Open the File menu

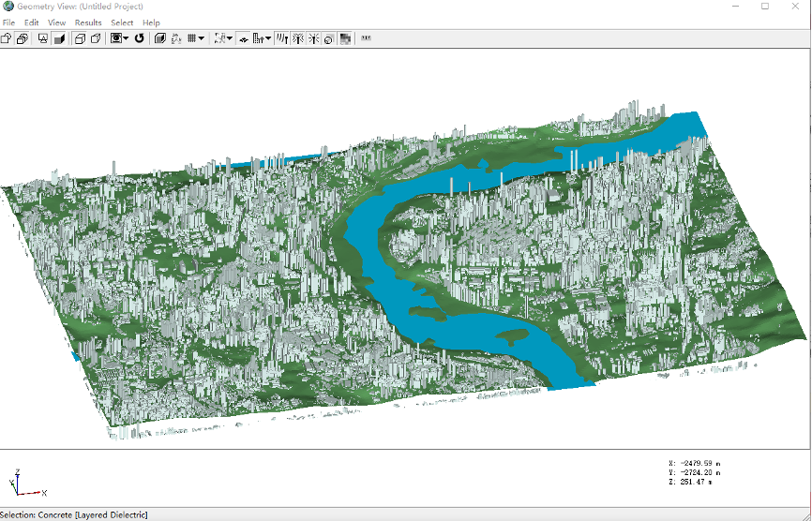click(8, 22)
